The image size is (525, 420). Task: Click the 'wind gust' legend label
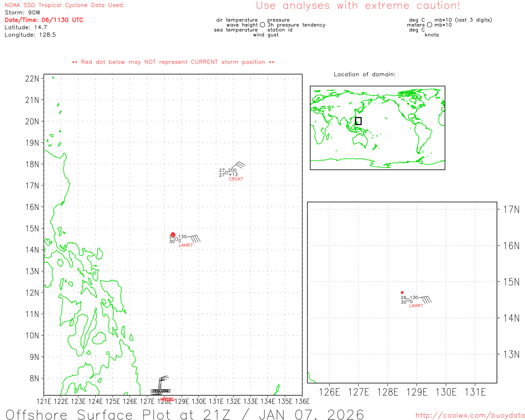(266, 35)
